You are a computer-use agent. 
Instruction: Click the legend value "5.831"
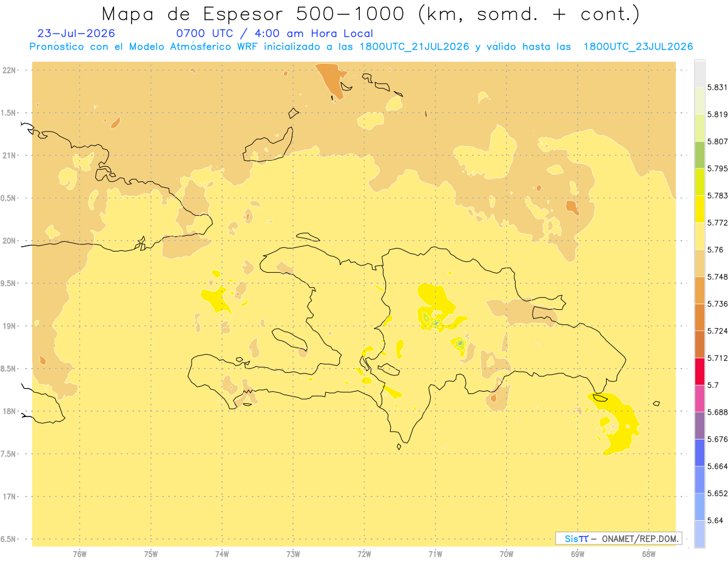[718, 87]
